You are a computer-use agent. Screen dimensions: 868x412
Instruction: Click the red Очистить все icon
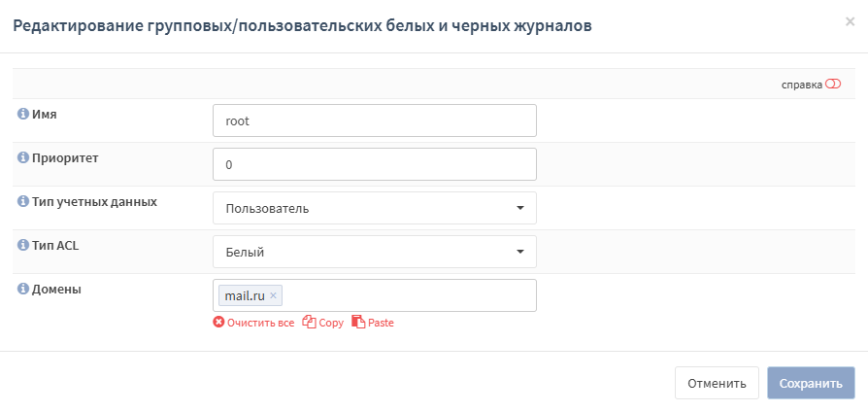[x=218, y=323]
